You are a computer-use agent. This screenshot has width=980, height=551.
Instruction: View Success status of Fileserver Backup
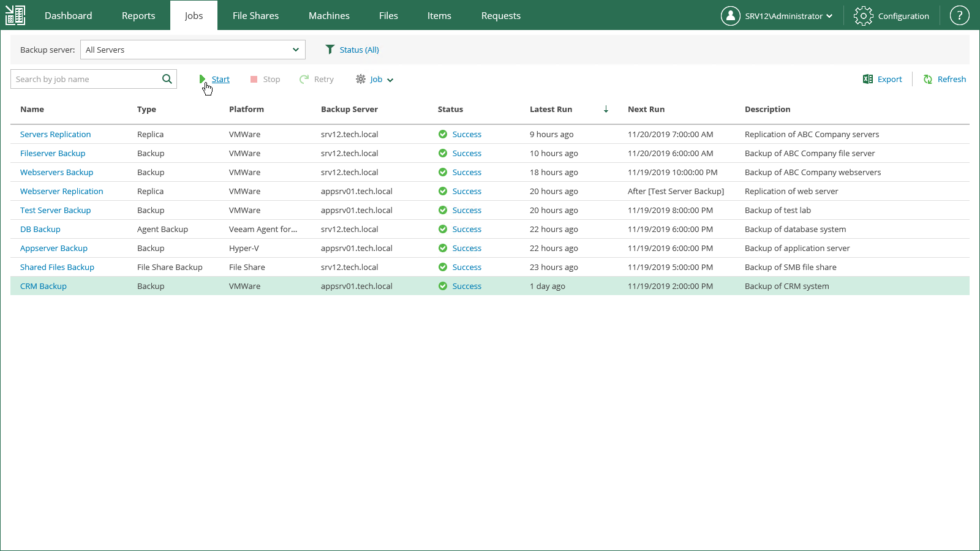pos(466,153)
